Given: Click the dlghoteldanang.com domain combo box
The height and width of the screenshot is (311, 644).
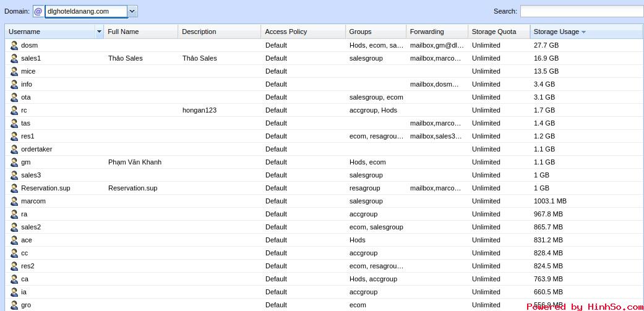Looking at the screenshot, I should coord(86,12).
